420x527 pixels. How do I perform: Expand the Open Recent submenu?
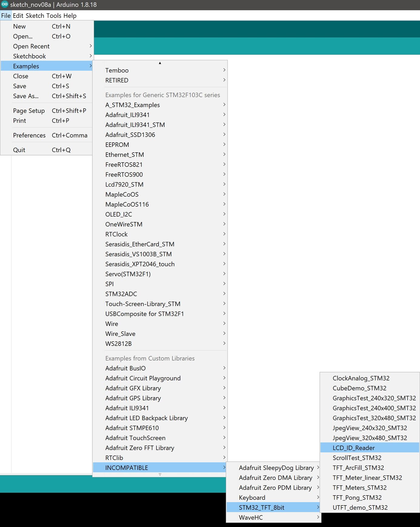pos(46,46)
